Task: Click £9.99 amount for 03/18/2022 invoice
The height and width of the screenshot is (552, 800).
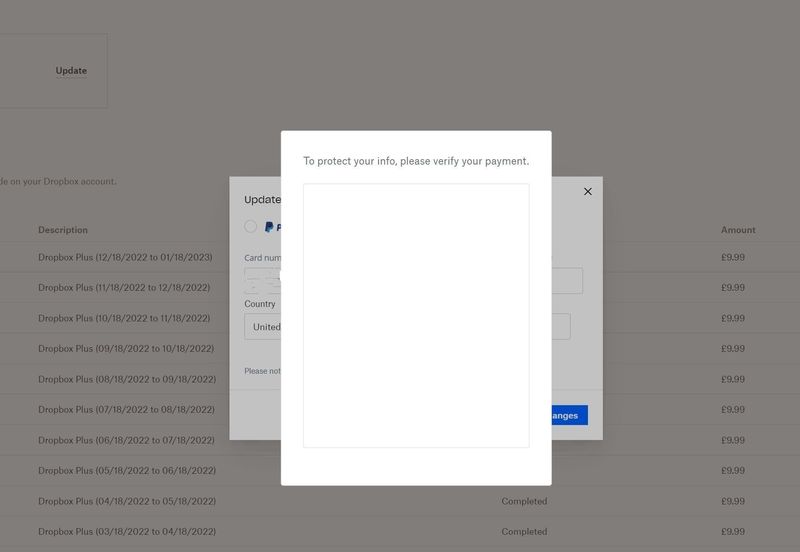Action: click(733, 532)
